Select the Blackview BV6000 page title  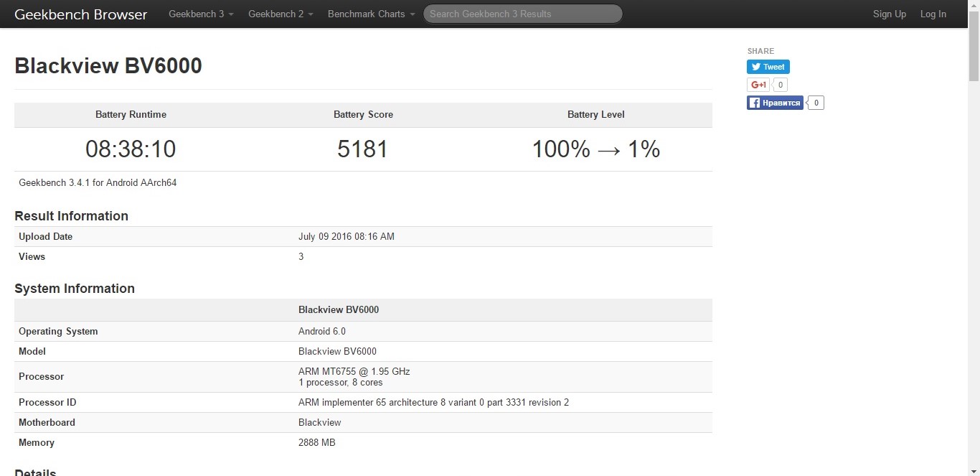tap(108, 66)
